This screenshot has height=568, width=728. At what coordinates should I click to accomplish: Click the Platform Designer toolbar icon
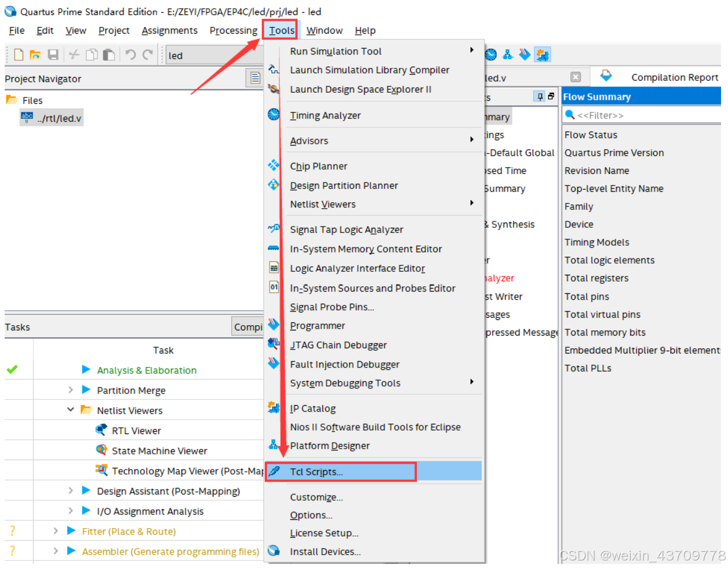508,54
